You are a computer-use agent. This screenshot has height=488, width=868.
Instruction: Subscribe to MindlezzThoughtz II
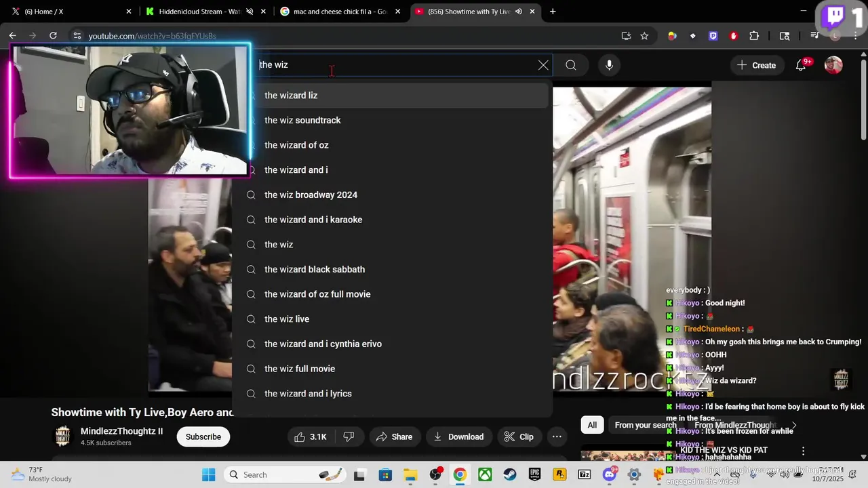[x=203, y=436]
